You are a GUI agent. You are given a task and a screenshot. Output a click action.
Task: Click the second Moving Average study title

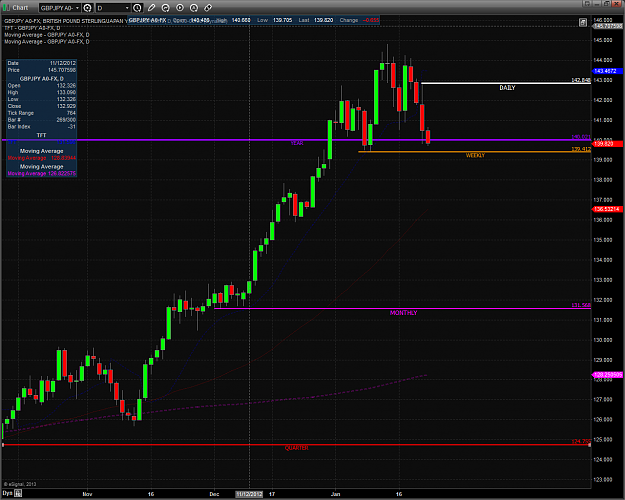pyautogui.click(x=47, y=41)
